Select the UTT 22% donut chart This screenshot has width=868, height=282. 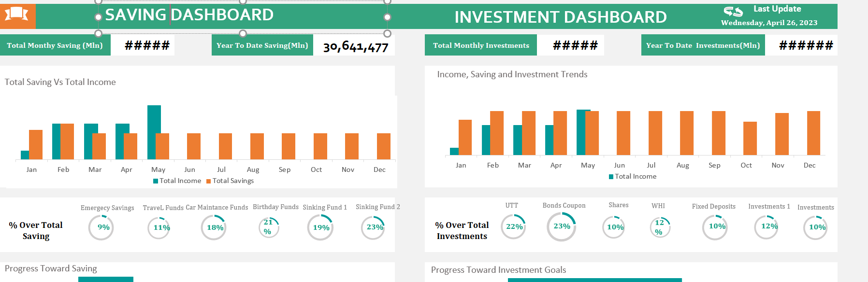click(513, 226)
